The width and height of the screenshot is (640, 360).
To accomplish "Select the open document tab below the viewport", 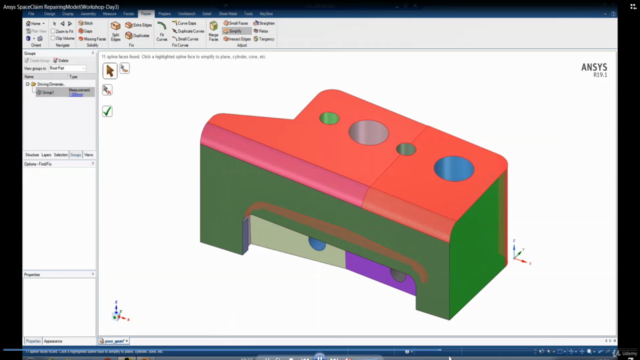I will pos(114,341).
